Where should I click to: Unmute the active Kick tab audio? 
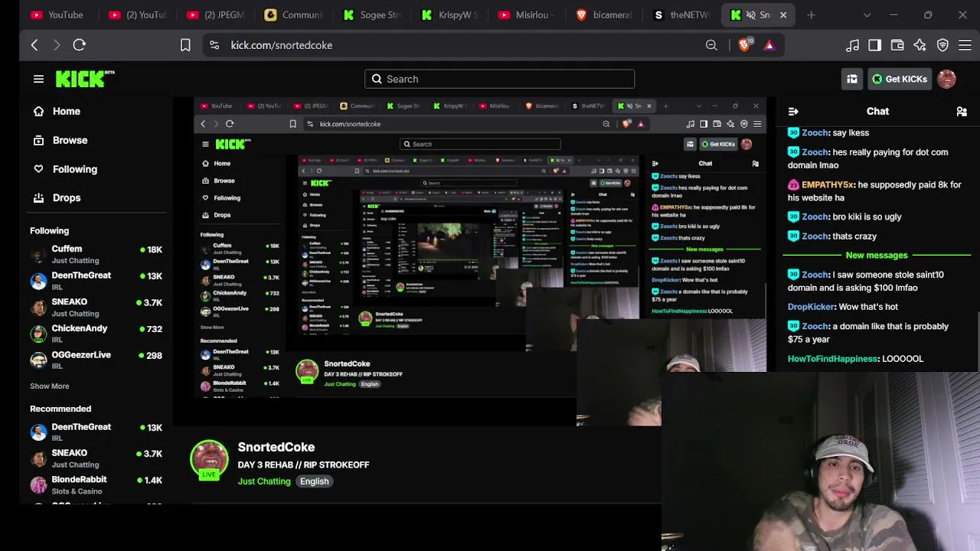pyautogui.click(x=751, y=15)
